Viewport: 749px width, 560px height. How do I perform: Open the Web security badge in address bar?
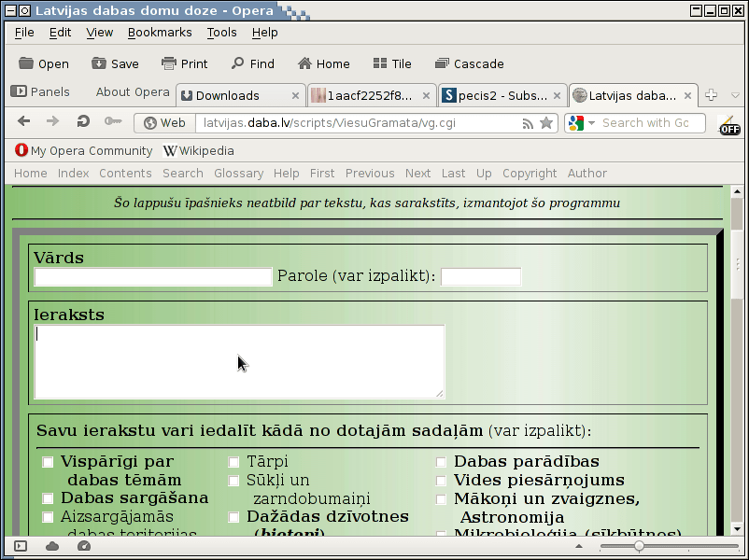(x=164, y=122)
